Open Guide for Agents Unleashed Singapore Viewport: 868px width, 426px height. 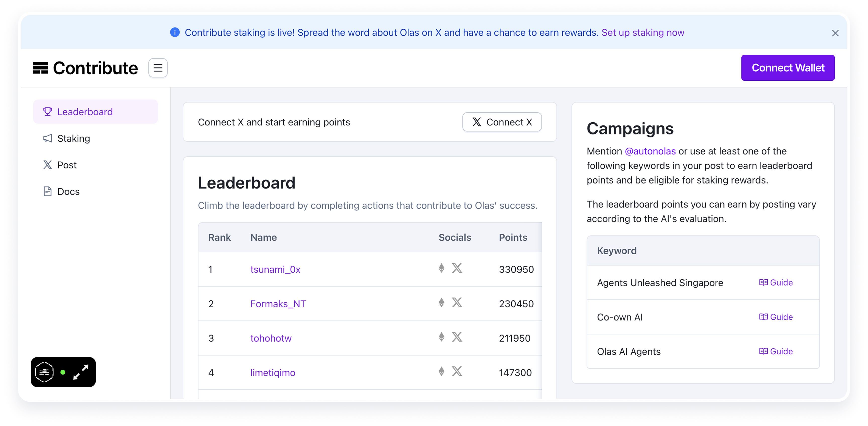pos(776,283)
